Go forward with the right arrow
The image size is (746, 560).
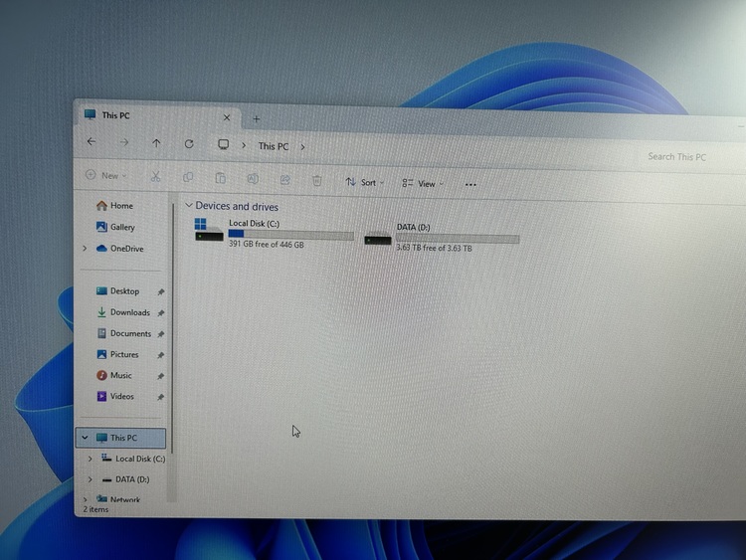[124, 142]
